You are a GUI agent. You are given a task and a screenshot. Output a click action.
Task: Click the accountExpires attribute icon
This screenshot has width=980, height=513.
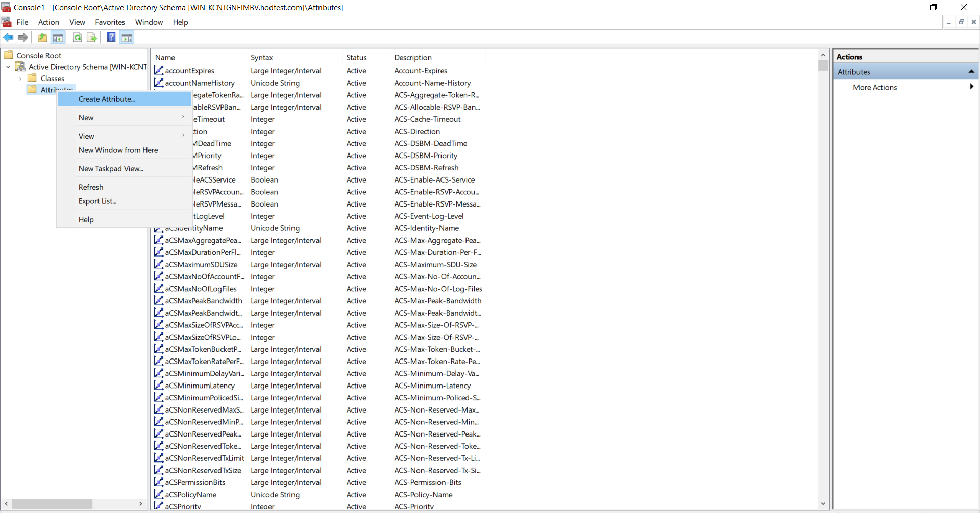point(159,70)
